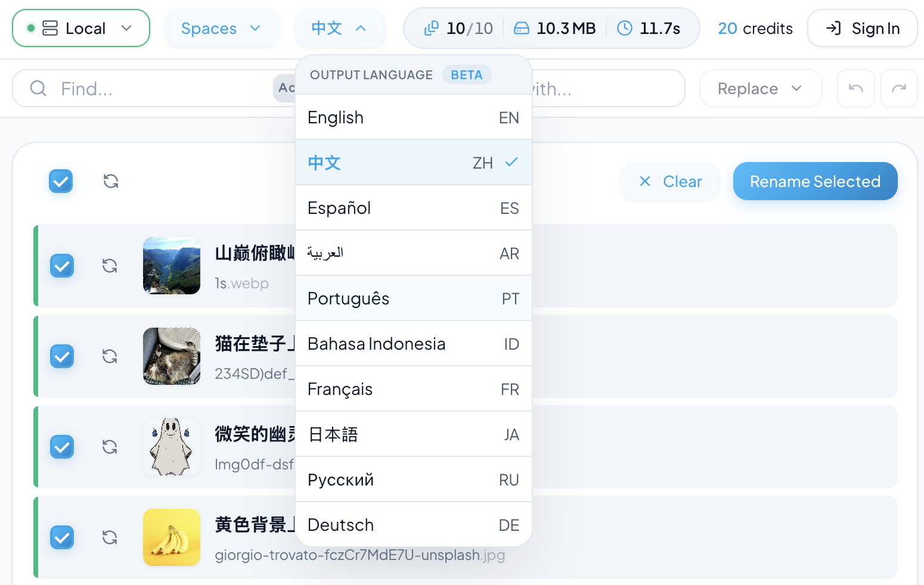Click the search magnifier icon

(38, 88)
